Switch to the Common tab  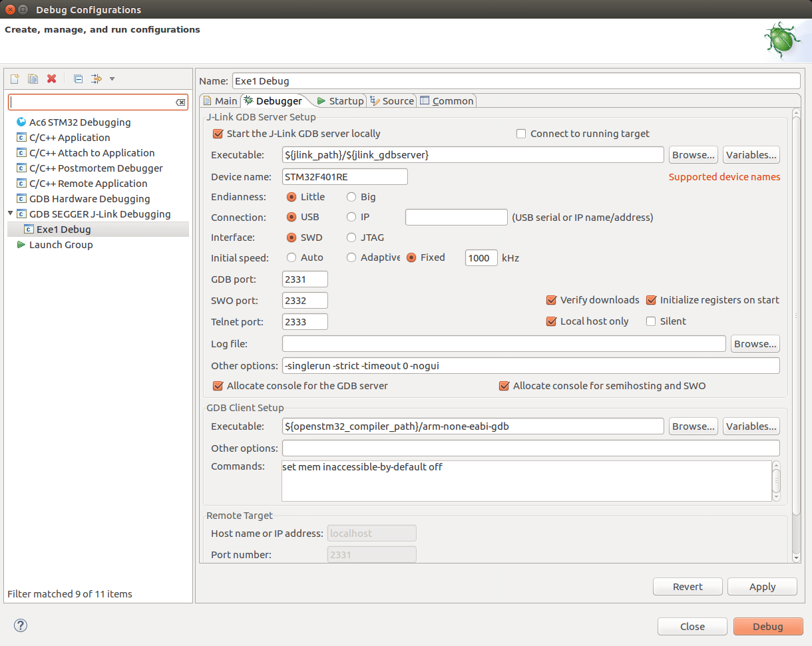[447, 101]
